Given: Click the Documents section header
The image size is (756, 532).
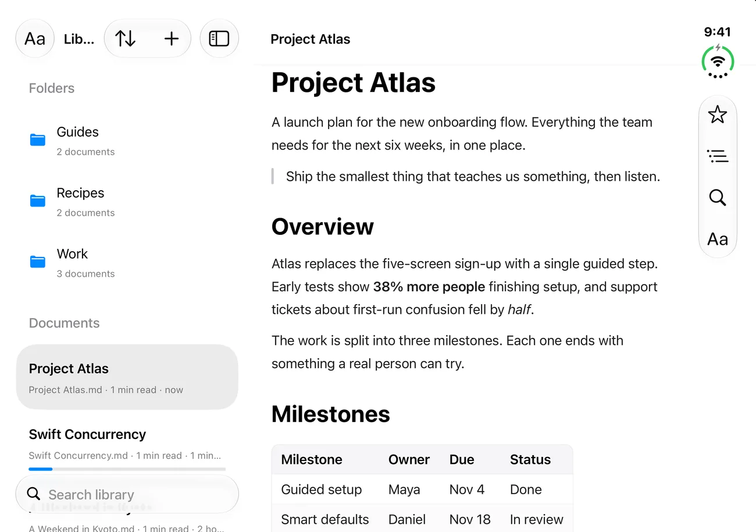Looking at the screenshot, I should coord(64,323).
